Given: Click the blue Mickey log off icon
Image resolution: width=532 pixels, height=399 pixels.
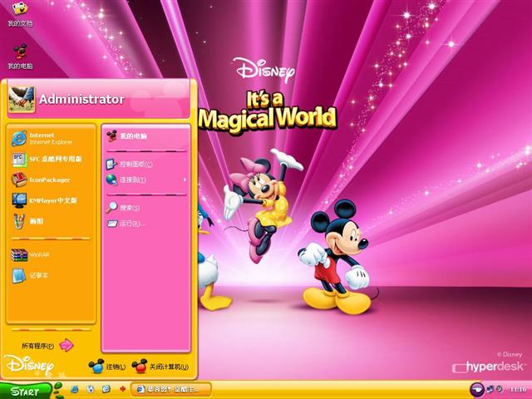Looking at the screenshot, I should pyautogui.click(x=96, y=367).
